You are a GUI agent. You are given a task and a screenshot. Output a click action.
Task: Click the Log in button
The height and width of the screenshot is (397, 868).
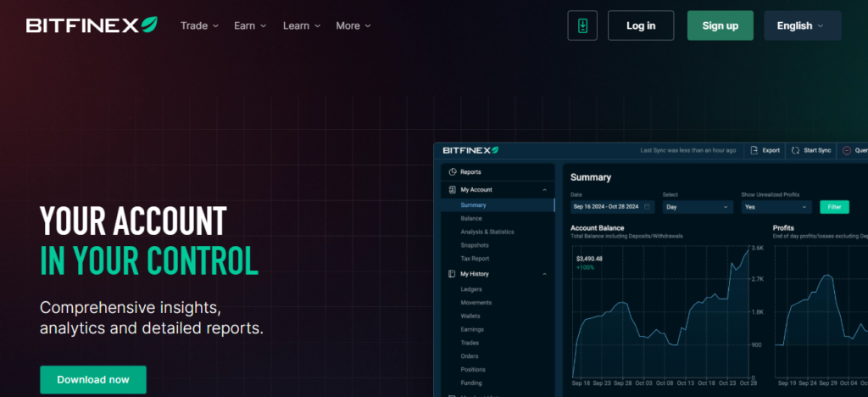[641, 25]
